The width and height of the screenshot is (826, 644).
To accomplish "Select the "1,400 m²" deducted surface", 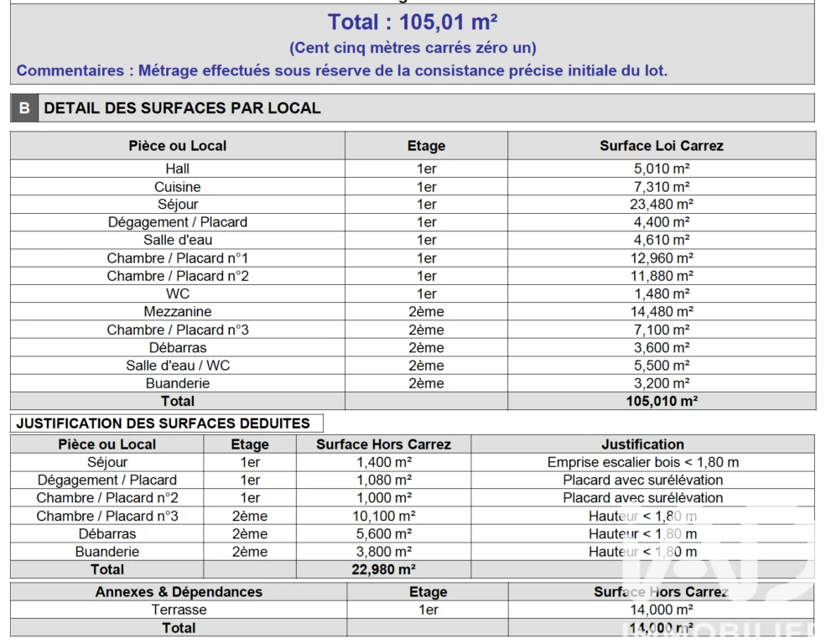I will (384, 462).
